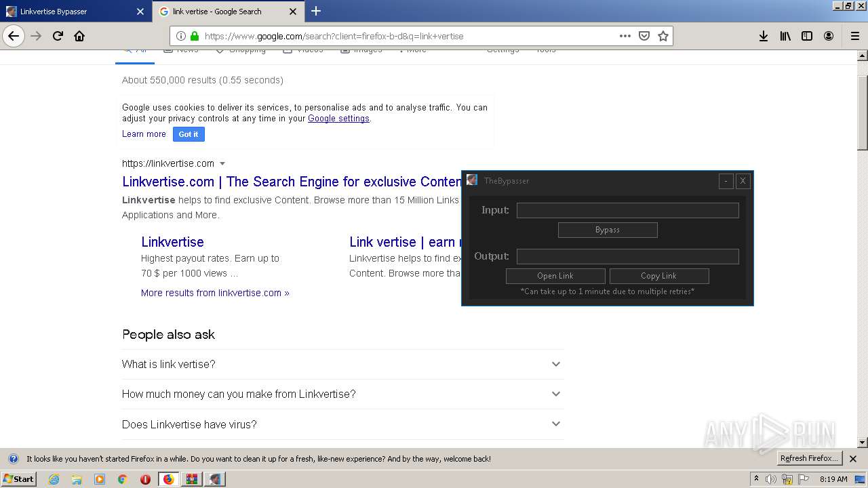Reload the current Google page
Image resolution: width=868 pixels, height=488 pixels.
tap(58, 36)
